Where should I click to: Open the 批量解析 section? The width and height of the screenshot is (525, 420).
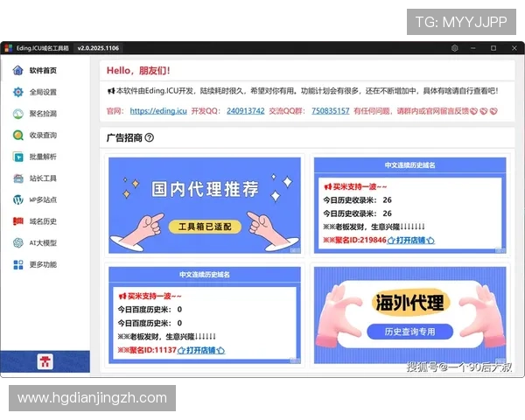[43, 157]
